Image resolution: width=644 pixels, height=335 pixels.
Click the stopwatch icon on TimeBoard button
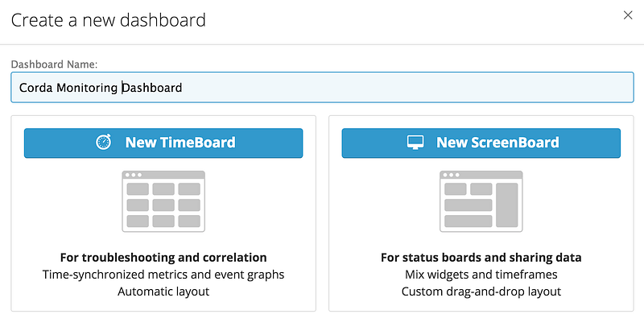point(104,143)
